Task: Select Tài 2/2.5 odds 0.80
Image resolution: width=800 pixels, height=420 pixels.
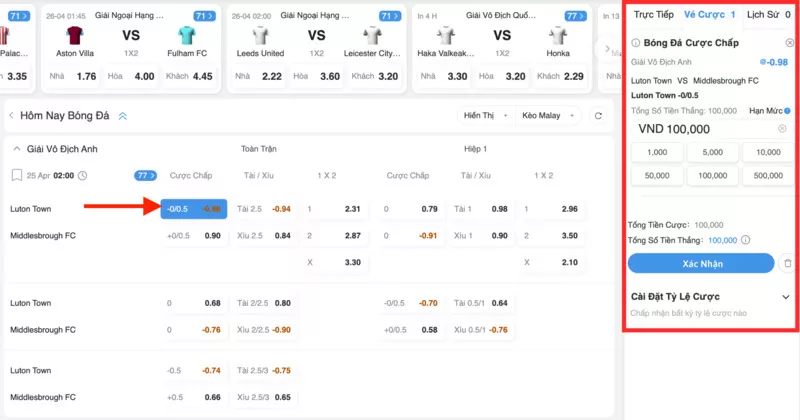Action: click(x=264, y=303)
